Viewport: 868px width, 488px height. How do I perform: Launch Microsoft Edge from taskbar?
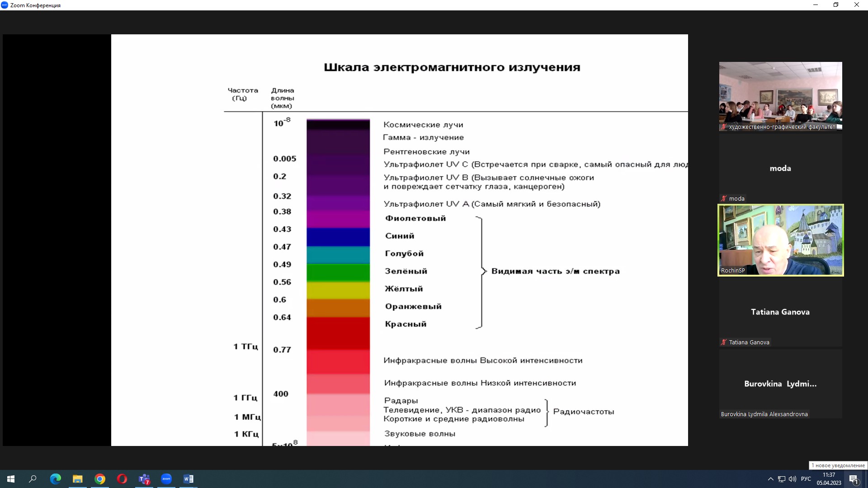[55, 479]
